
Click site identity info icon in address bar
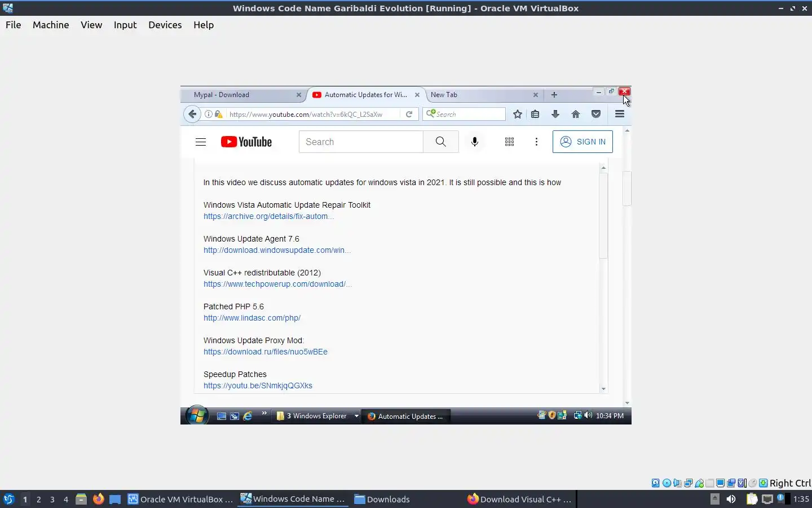coord(209,114)
